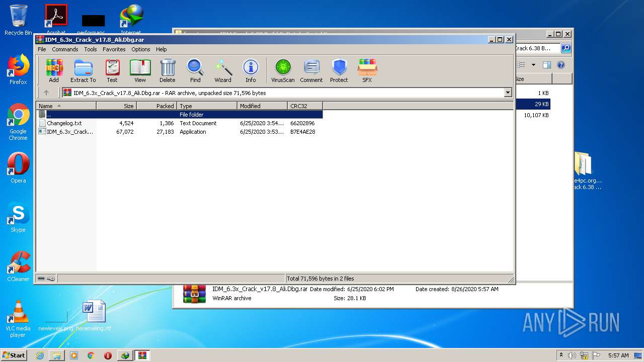Click the Add toolbar icon in WinRAR
Viewport: 644px width, 362px height.
pyautogui.click(x=54, y=70)
